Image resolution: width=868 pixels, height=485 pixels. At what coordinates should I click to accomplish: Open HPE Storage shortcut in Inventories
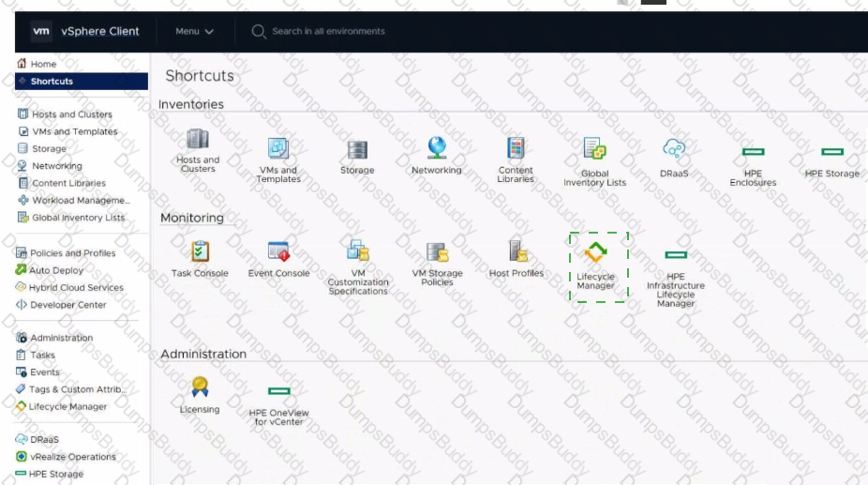(832, 152)
